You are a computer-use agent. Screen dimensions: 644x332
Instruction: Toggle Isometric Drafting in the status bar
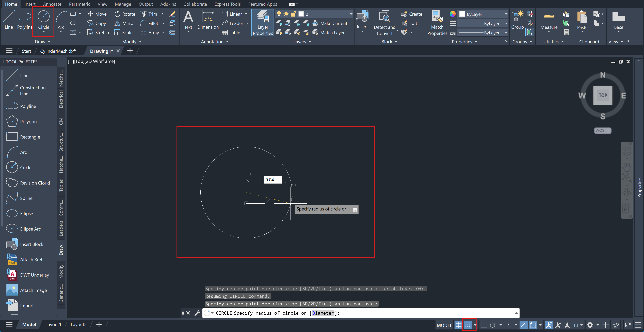508,325
